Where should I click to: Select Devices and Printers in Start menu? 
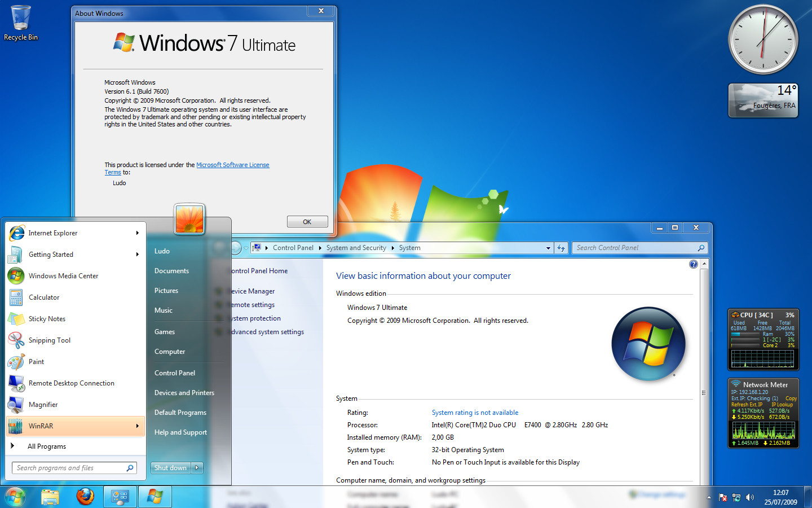tap(184, 393)
